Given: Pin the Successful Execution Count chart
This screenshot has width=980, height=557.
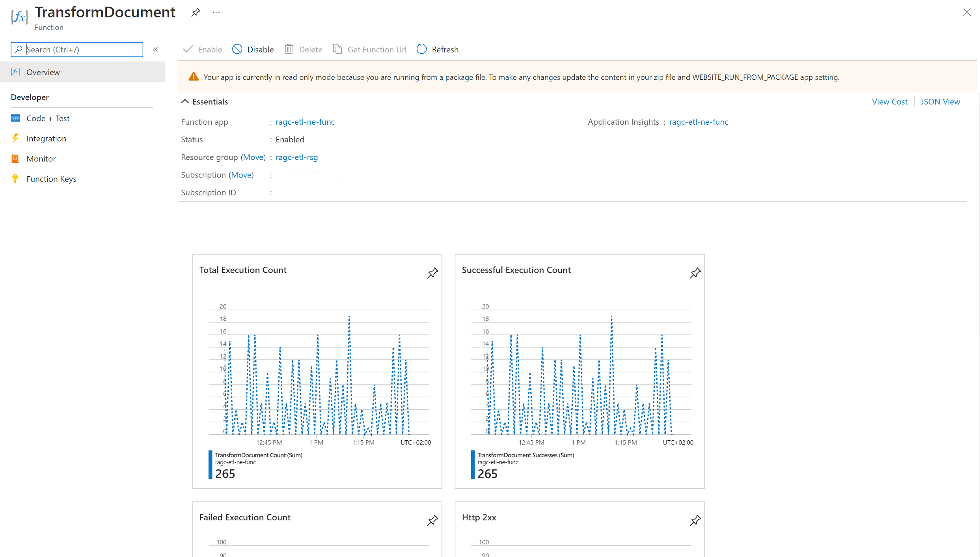Looking at the screenshot, I should pyautogui.click(x=695, y=273).
